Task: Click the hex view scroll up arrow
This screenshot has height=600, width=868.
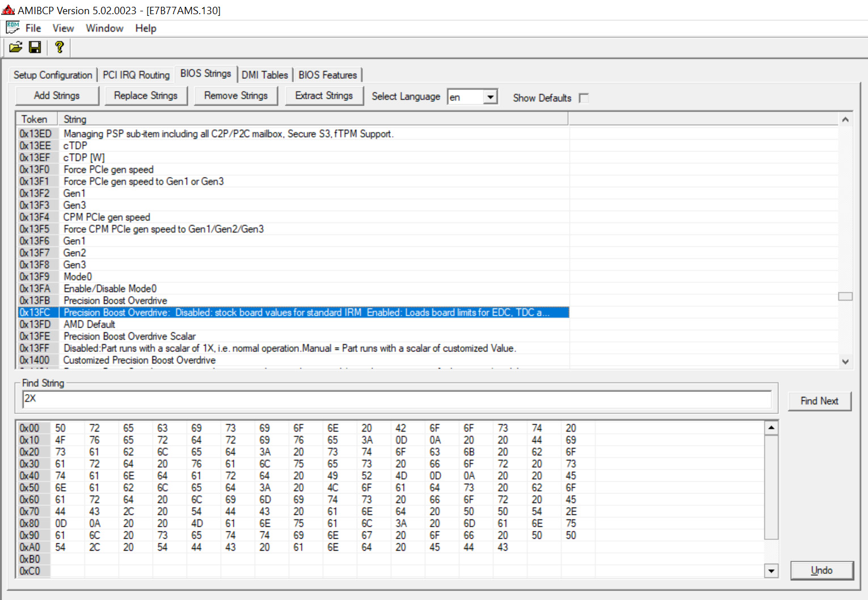Action: point(771,428)
